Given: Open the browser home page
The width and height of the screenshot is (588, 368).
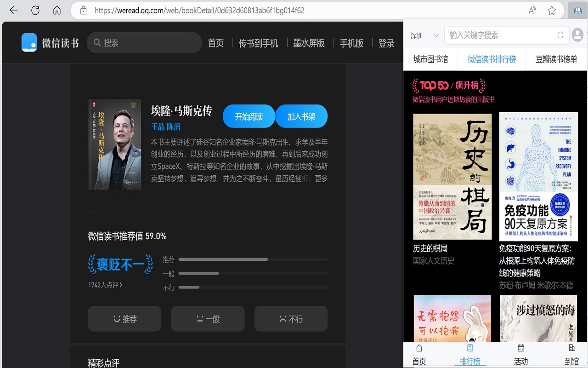Looking at the screenshot, I should pyautogui.click(x=57, y=10).
